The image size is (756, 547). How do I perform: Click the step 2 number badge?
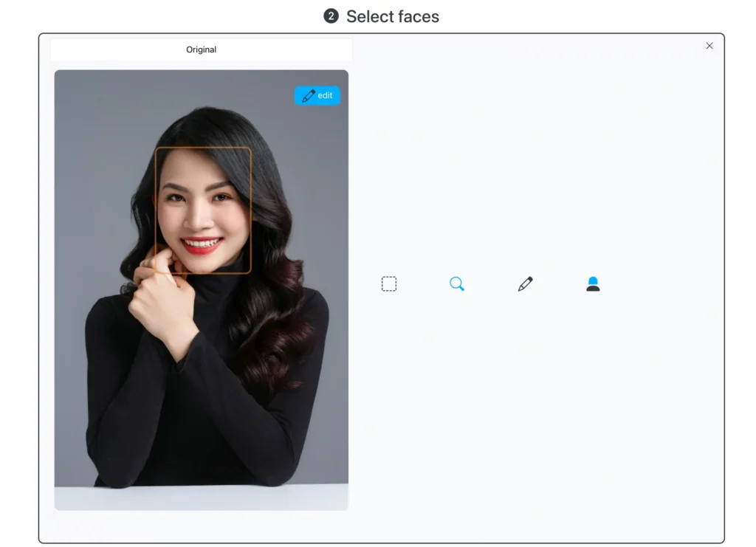click(x=331, y=16)
